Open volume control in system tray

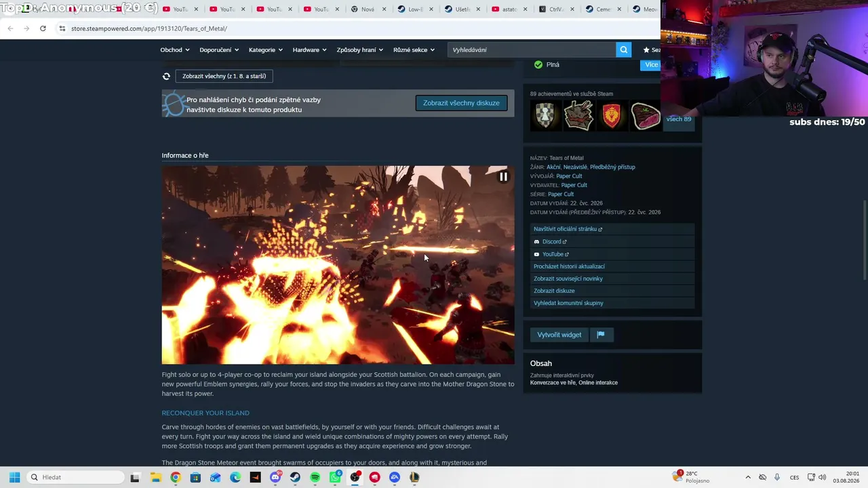tap(823, 477)
